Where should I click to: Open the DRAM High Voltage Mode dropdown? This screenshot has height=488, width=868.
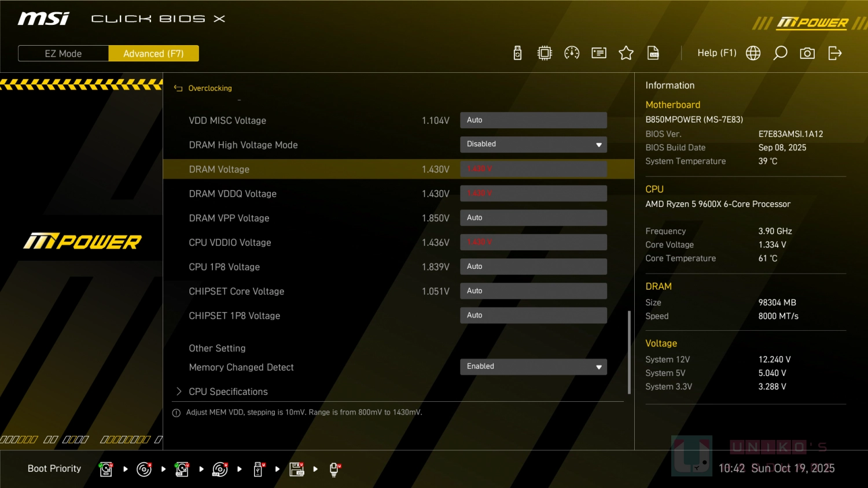[x=533, y=145]
